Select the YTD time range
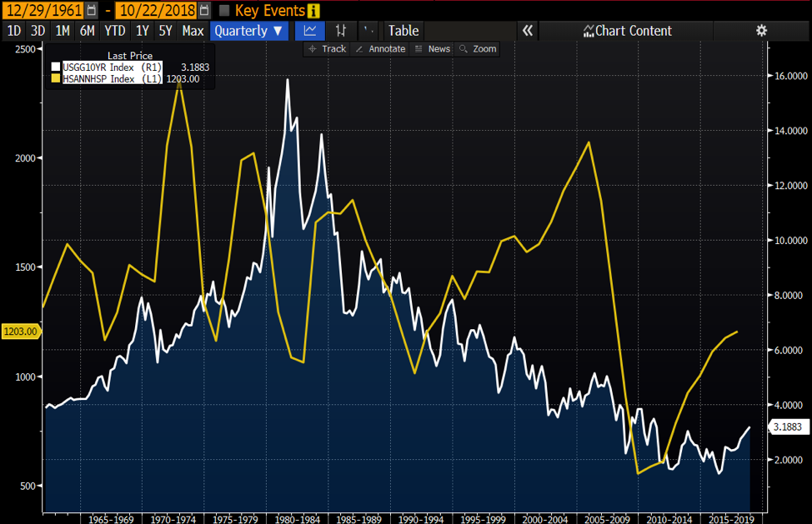This screenshot has width=812, height=524. point(115,31)
